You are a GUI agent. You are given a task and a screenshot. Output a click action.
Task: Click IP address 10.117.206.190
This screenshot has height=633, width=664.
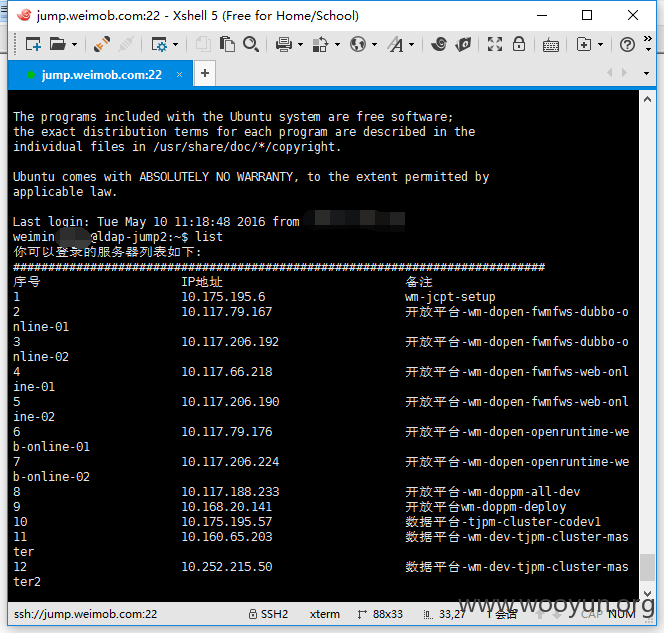(x=230, y=402)
